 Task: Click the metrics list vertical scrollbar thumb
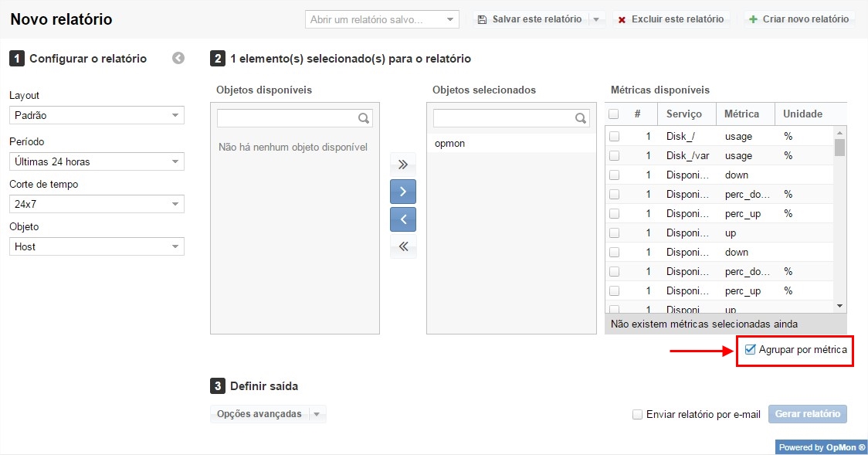coord(839,146)
